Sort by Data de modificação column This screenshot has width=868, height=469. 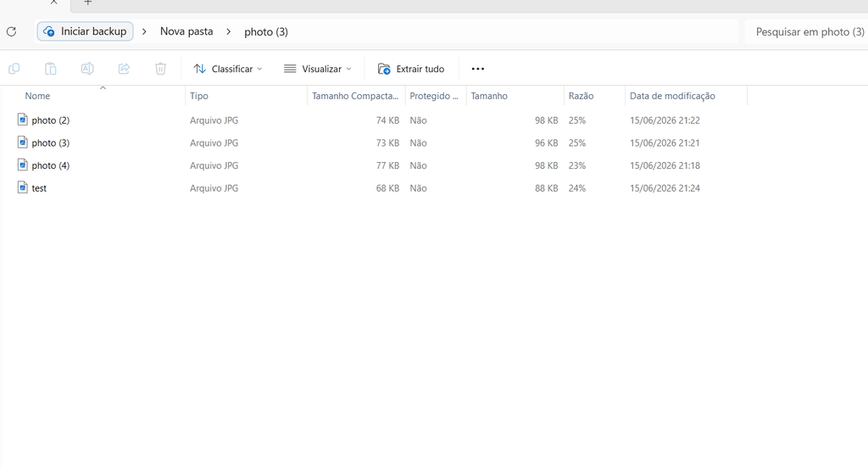pyautogui.click(x=672, y=96)
